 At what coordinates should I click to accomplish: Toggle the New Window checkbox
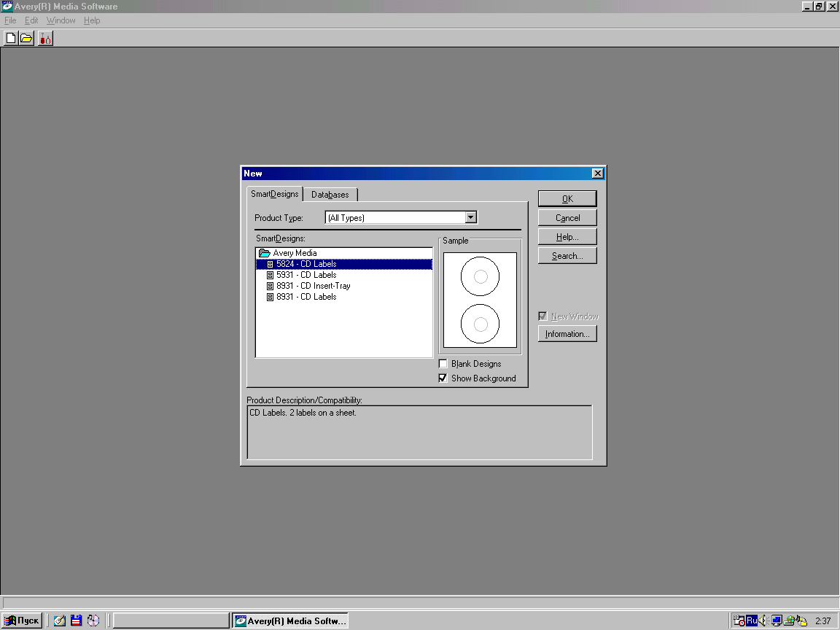click(542, 316)
